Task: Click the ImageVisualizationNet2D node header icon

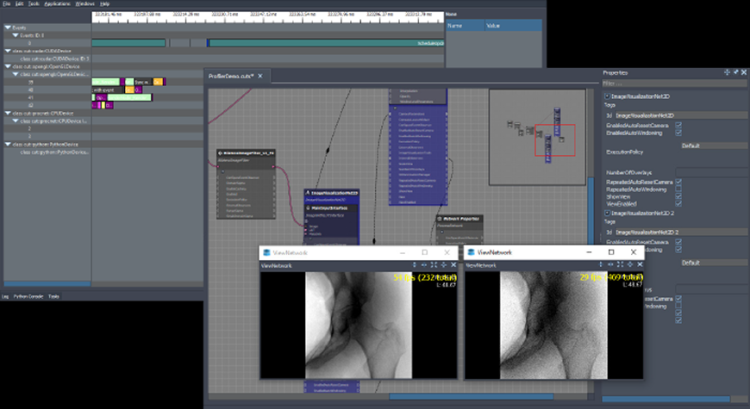Action: (308, 193)
